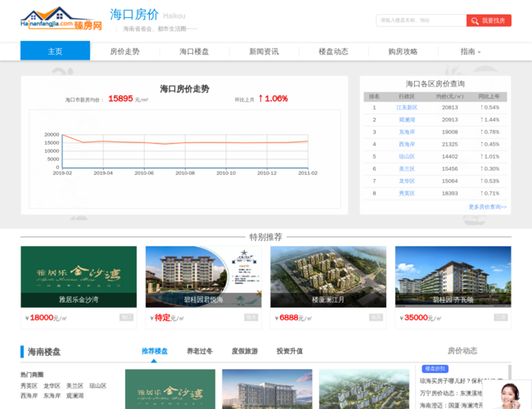Screen dimensions: 532x409
Task: Select 秀英区 under 热门商圈
Action: point(29,386)
